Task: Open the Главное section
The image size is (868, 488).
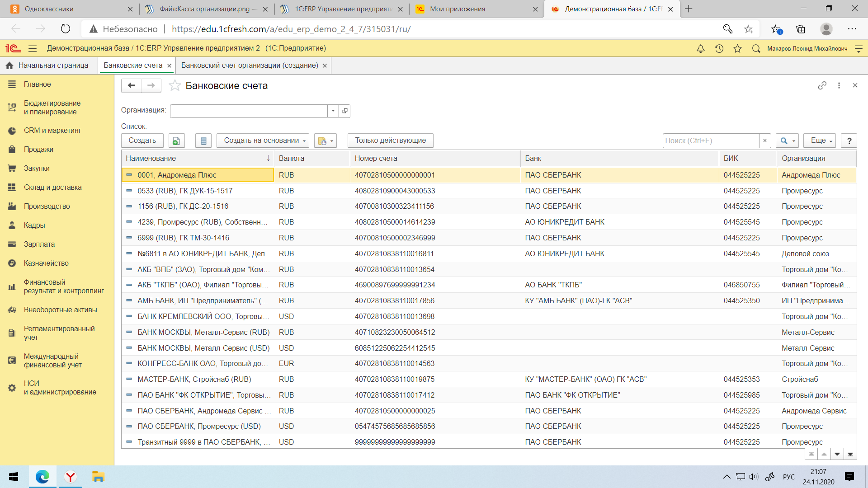Action: click(57, 84)
